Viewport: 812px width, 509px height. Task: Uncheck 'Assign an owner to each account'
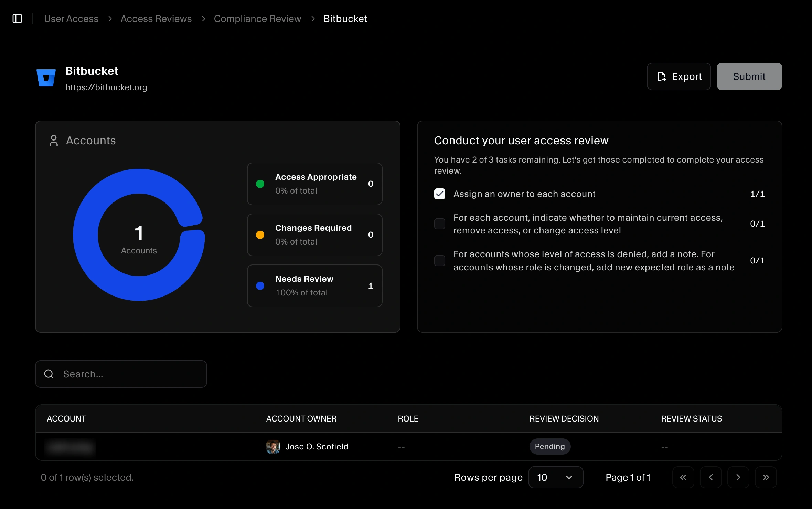click(x=439, y=194)
